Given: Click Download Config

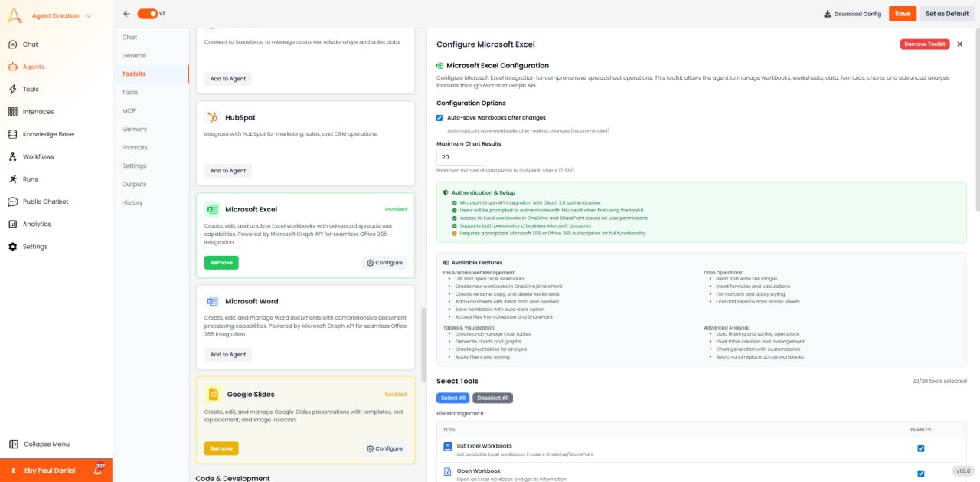Looking at the screenshot, I should click(852, 14).
